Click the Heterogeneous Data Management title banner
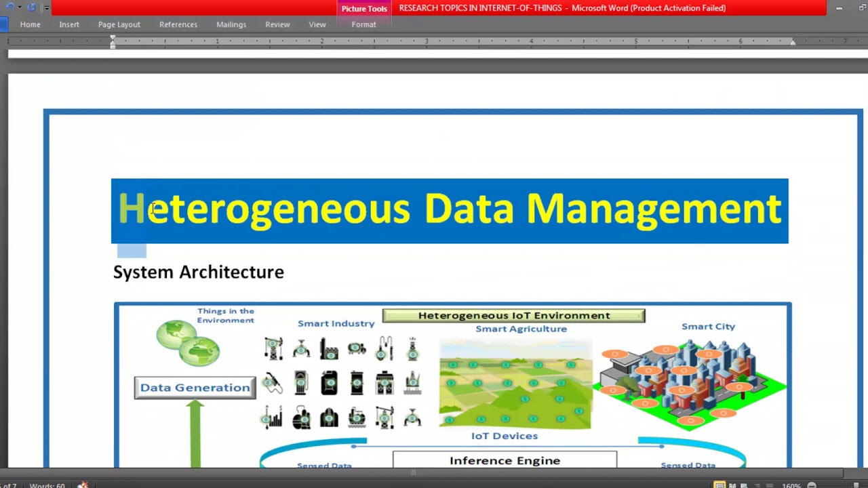Image resolution: width=868 pixels, height=488 pixels. click(x=450, y=211)
